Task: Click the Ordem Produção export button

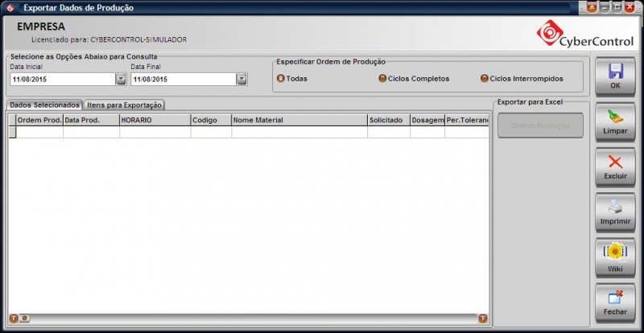Action: point(540,125)
